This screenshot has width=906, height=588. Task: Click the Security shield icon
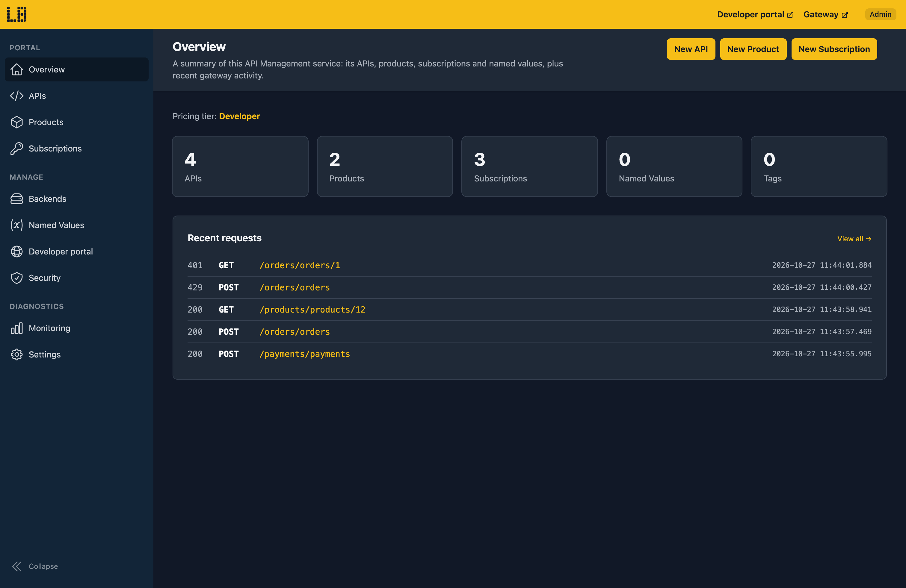(17, 278)
